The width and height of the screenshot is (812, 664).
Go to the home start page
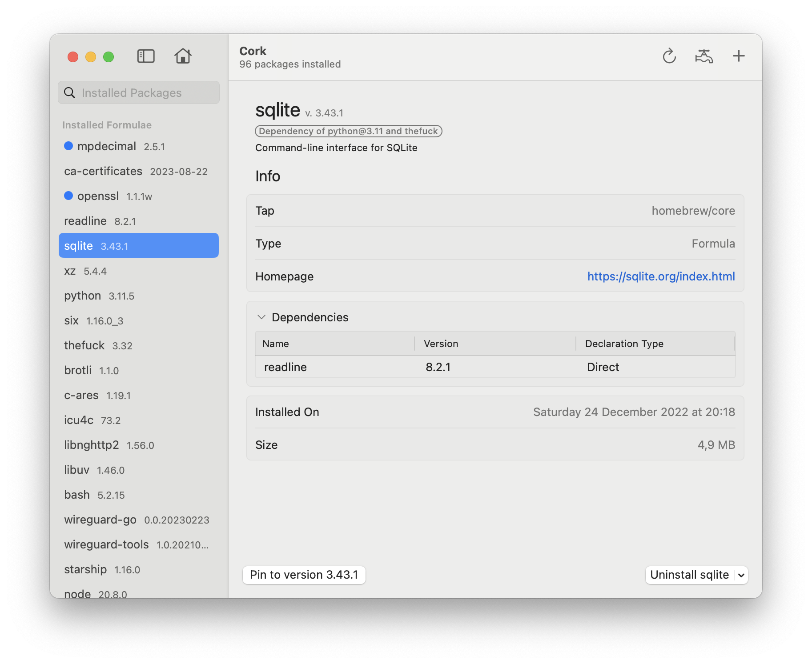coord(183,56)
